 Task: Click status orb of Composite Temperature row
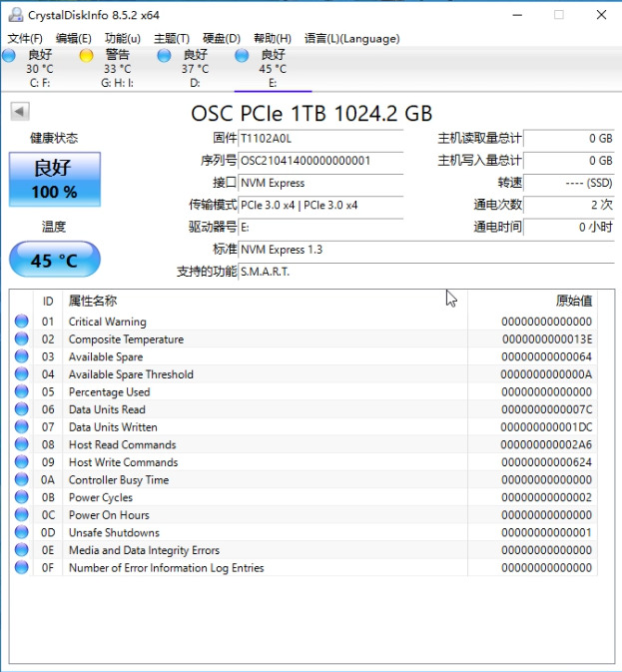(21, 338)
